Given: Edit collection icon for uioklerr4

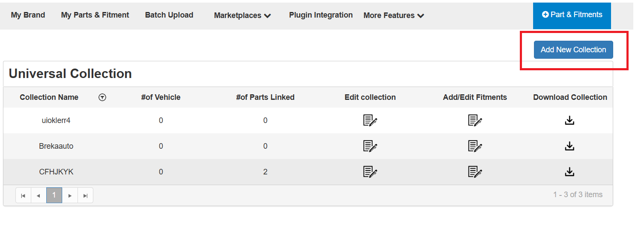Looking at the screenshot, I should pos(370,120).
